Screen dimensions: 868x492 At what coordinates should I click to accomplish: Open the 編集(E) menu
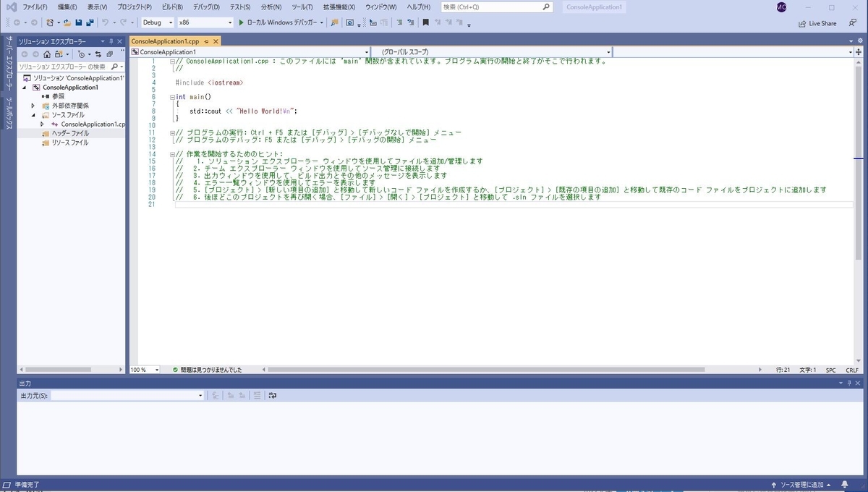point(67,7)
